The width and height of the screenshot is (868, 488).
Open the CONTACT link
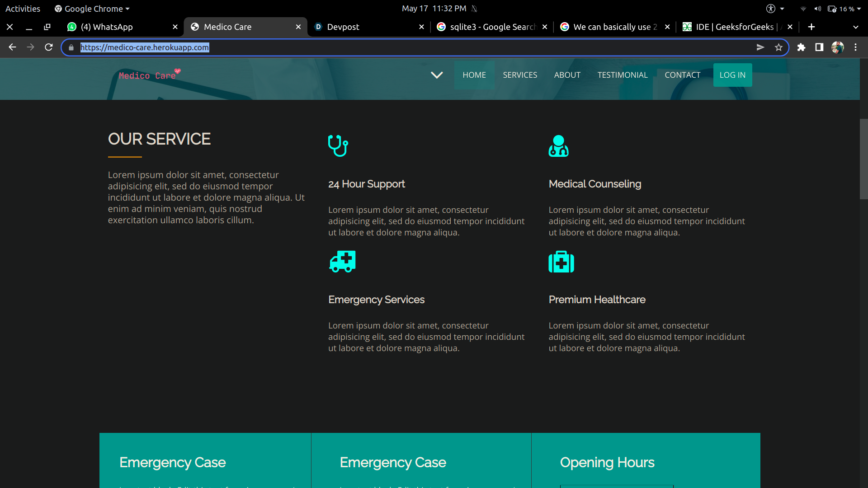point(683,75)
